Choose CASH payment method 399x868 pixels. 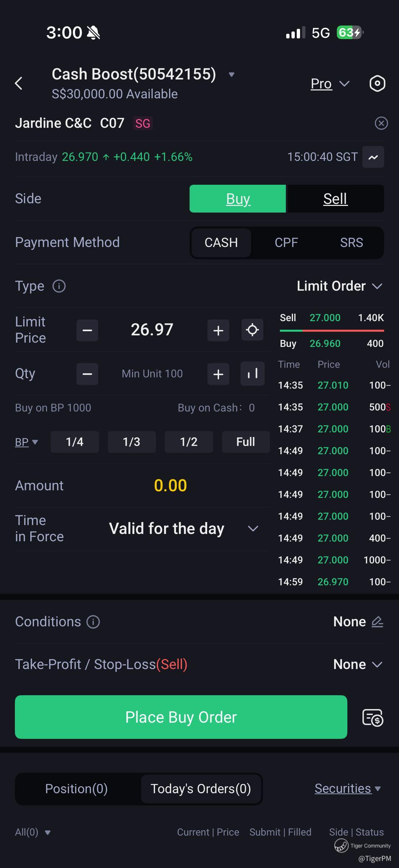click(x=221, y=243)
